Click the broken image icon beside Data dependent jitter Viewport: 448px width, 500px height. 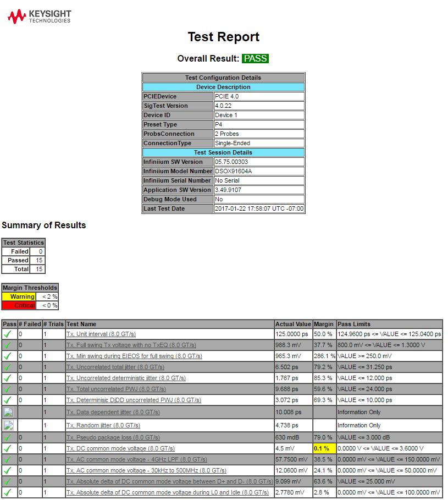click(8, 412)
